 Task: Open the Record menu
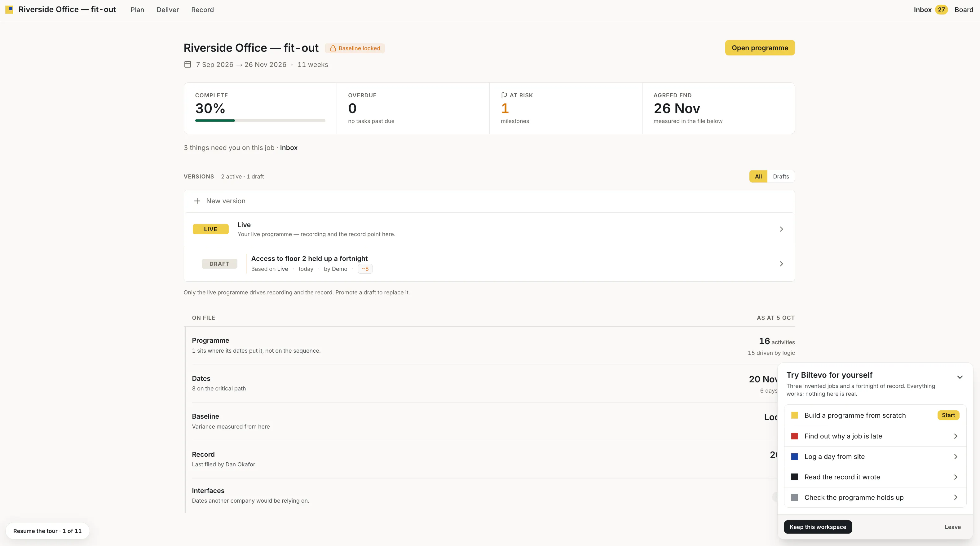point(202,10)
